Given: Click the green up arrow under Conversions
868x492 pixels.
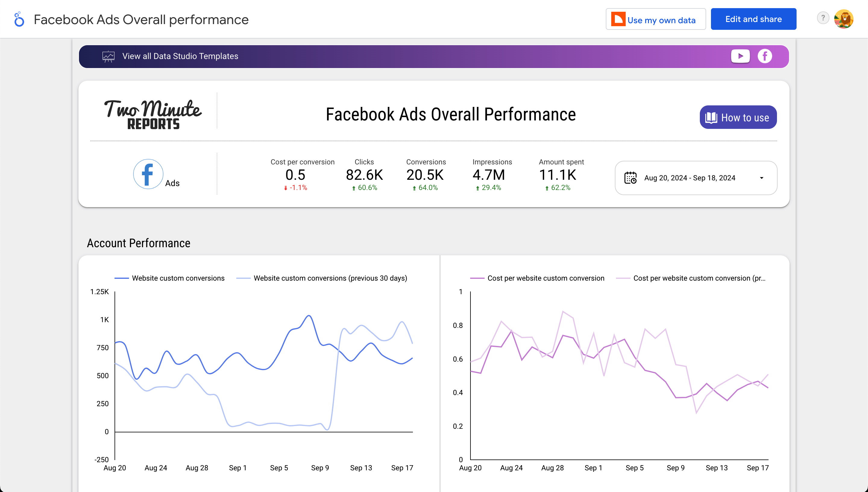Looking at the screenshot, I should (x=414, y=188).
